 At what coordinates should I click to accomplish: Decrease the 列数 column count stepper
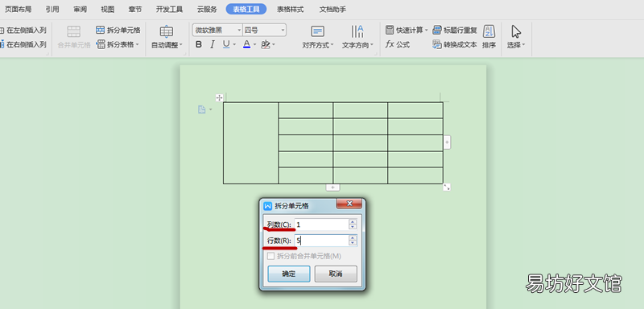coord(353,227)
